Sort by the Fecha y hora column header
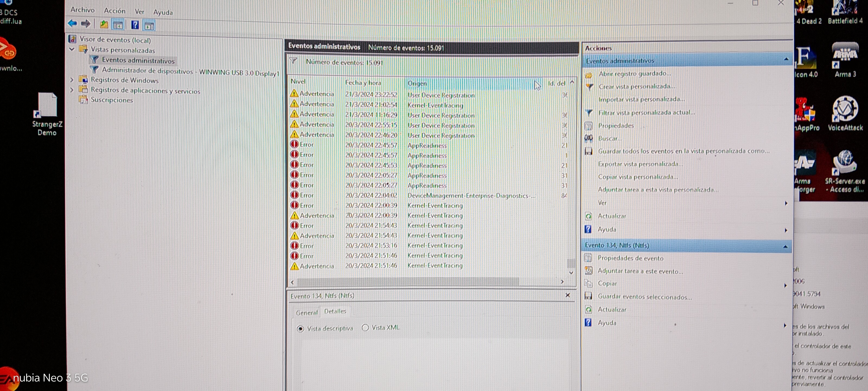 click(374, 82)
